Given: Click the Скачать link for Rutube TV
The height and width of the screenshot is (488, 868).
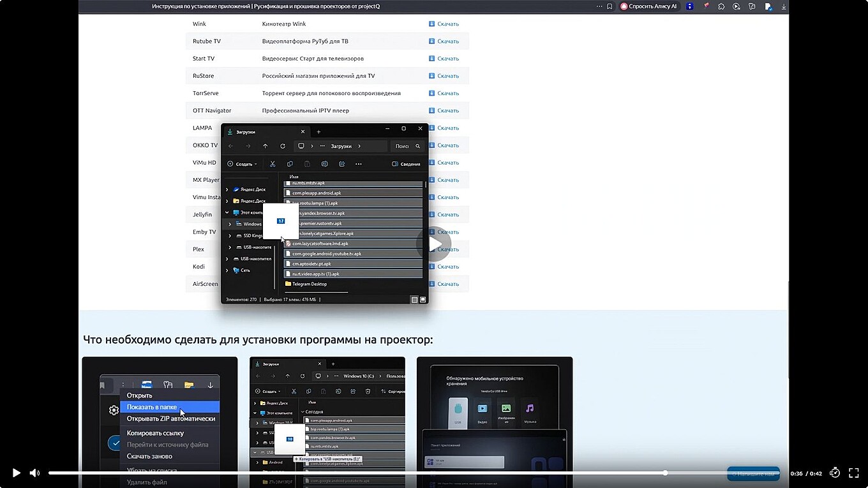Looking at the screenshot, I should (x=447, y=41).
